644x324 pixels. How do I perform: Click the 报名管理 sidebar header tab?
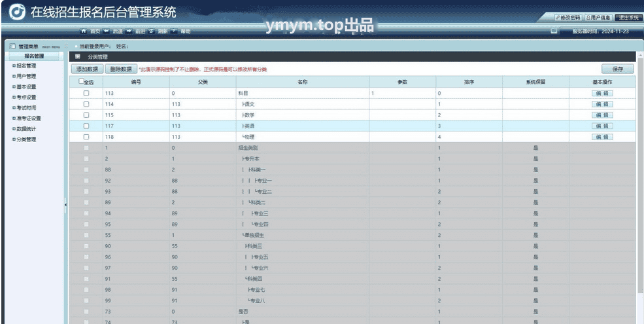click(35, 56)
